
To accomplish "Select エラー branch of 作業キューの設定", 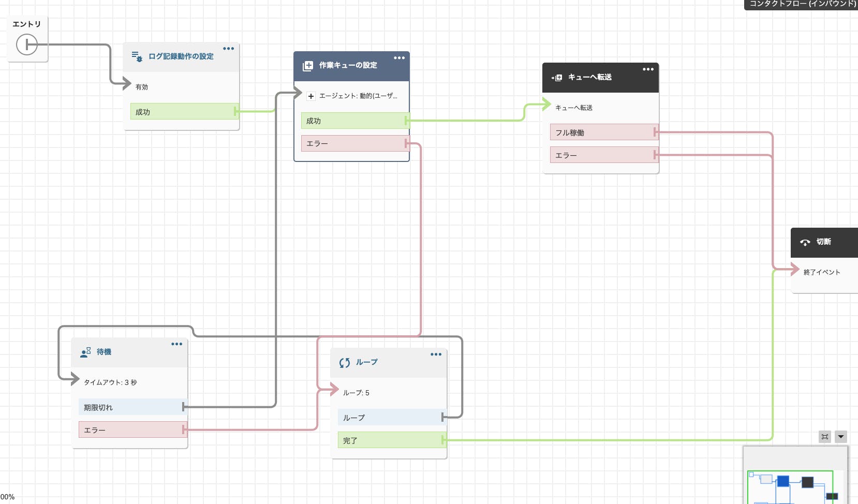I will [355, 143].
